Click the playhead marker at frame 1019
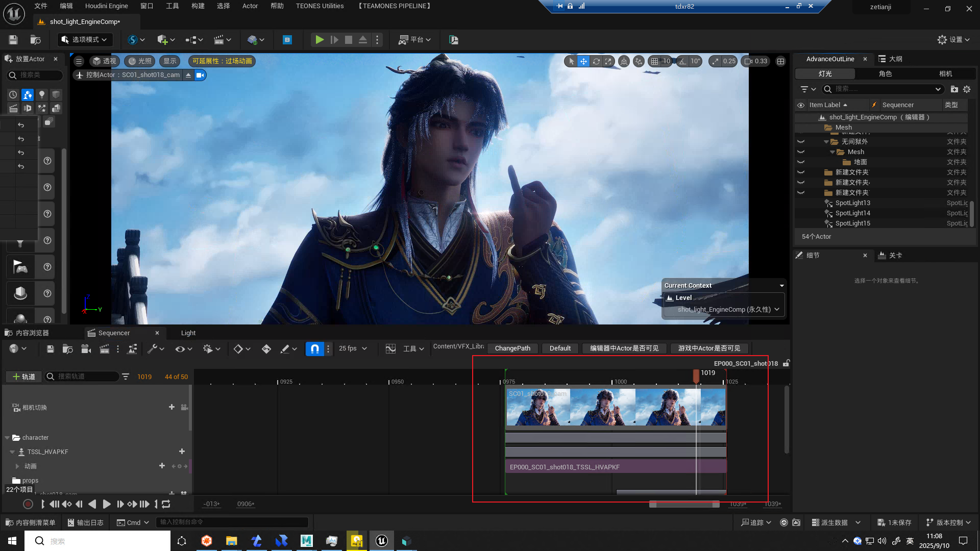This screenshot has height=551, width=980. click(x=696, y=375)
